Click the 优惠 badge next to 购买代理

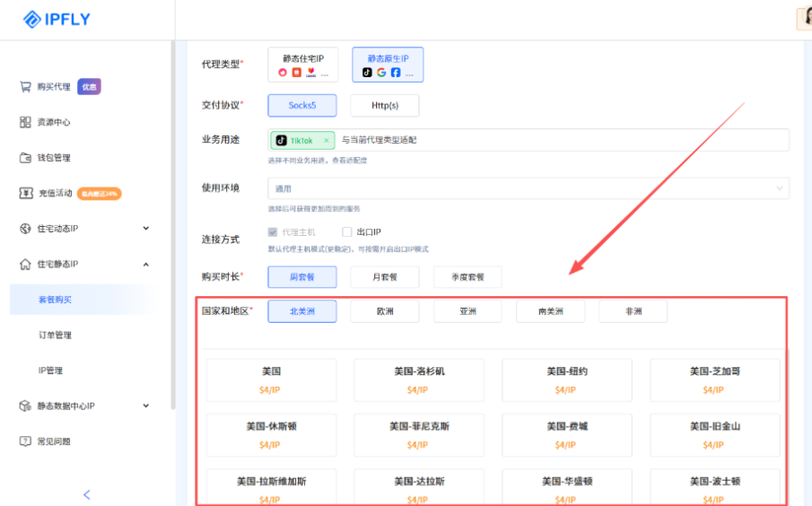89,87
